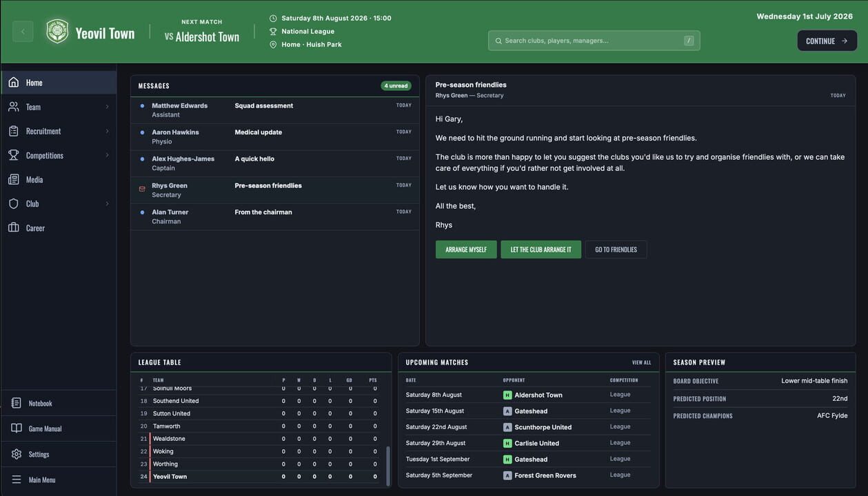
Task: Go to Settings menu item
Action: click(59, 454)
